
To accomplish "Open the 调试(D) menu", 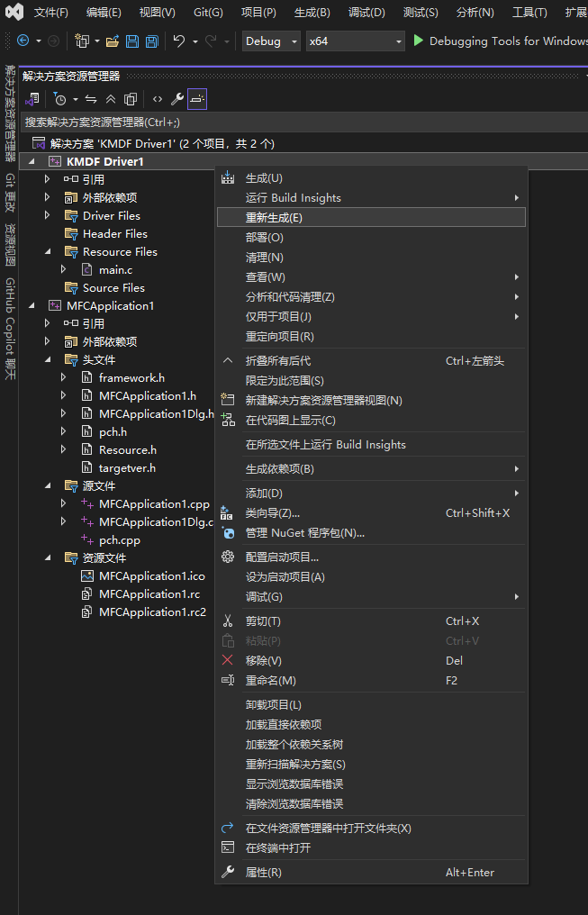I will pyautogui.click(x=366, y=13).
